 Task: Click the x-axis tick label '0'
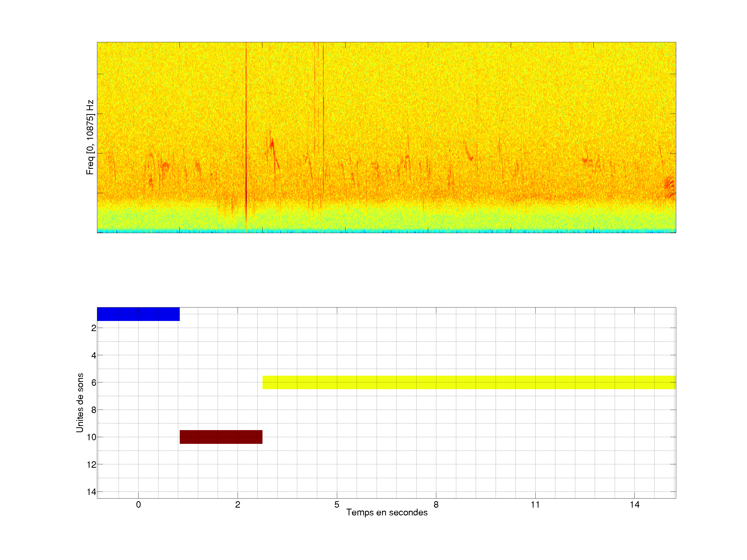pos(139,505)
